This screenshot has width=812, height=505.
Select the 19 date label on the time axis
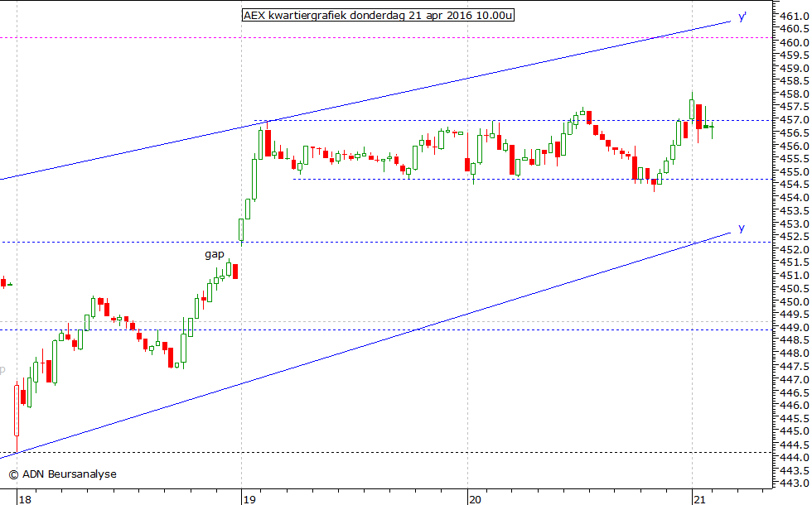click(x=249, y=499)
